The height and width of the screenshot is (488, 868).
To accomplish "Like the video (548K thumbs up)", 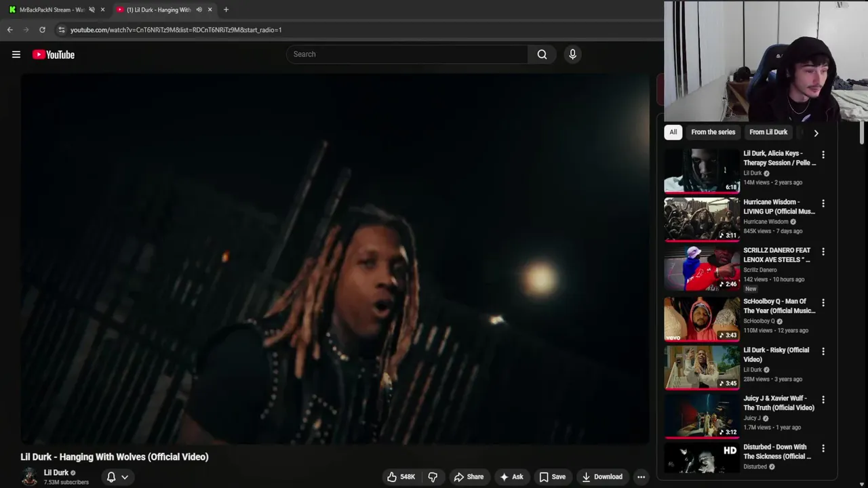I will [x=401, y=477].
